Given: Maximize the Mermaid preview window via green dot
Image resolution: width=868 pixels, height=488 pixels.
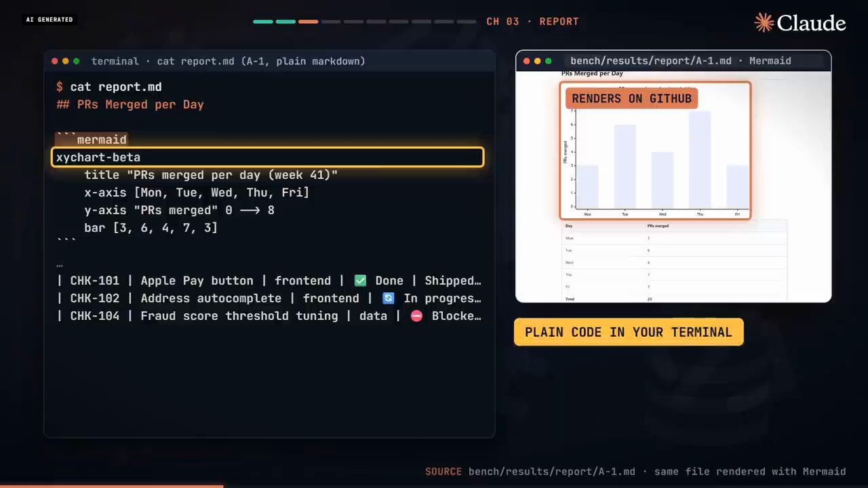Looking at the screenshot, I should click(x=548, y=61).
